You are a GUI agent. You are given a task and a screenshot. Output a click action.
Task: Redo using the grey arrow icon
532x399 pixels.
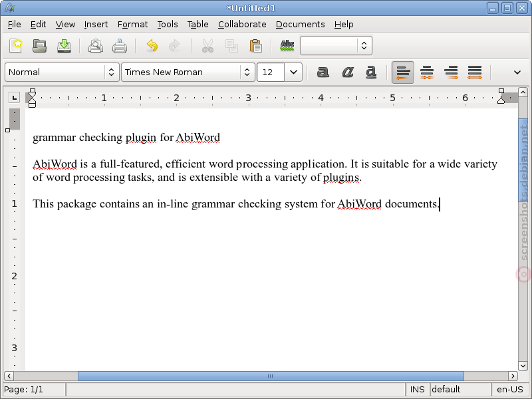(174, 45)
